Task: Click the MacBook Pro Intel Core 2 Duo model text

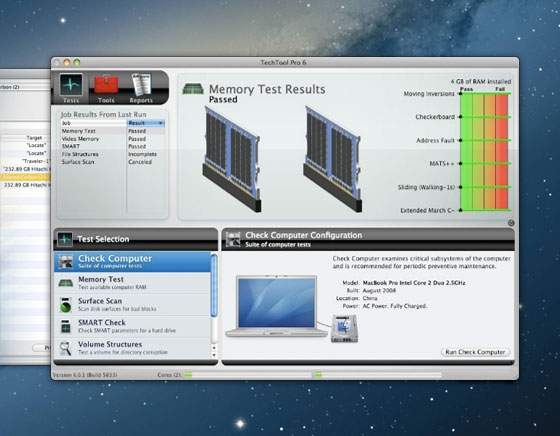Action: pos(414,282)
